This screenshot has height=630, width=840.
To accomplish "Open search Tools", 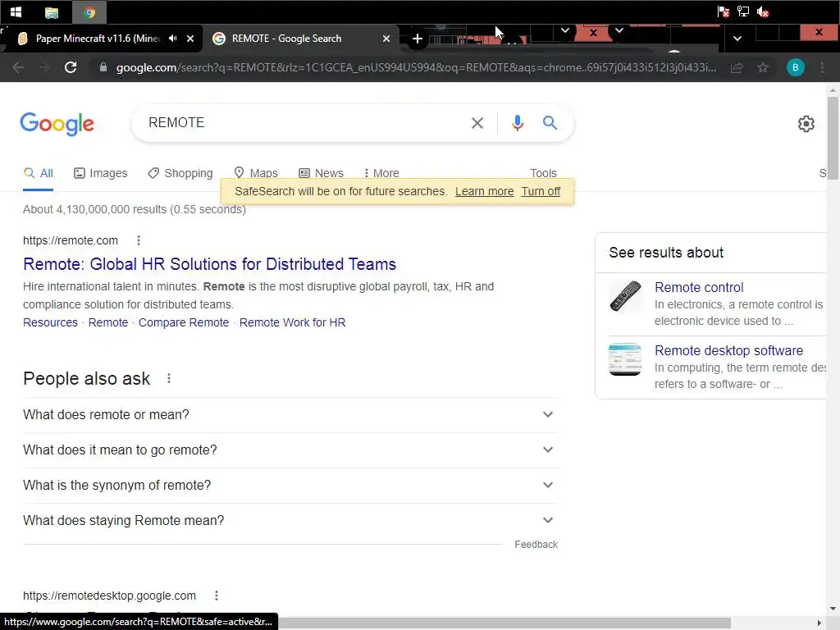I will point(543,173).
